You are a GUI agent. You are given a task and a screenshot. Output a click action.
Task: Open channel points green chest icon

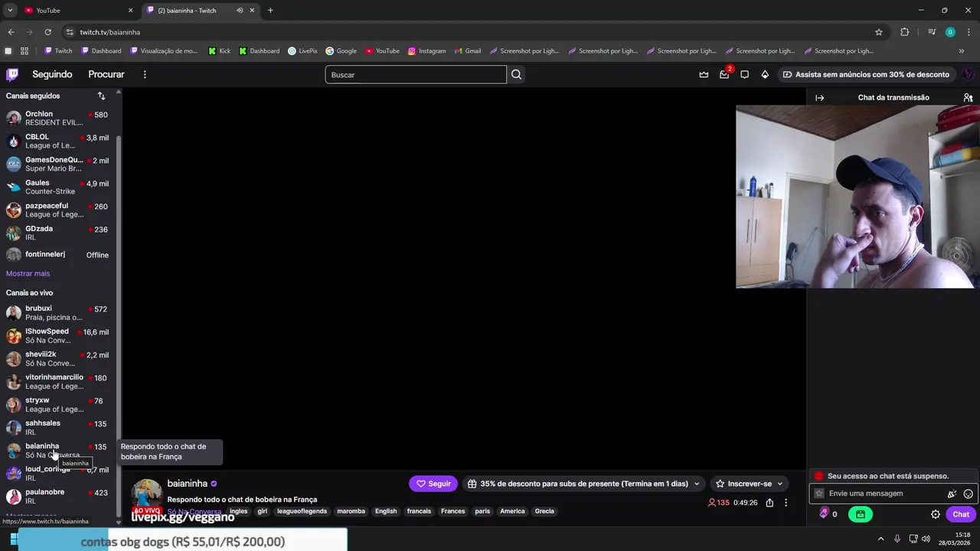(x=861, y=514)
